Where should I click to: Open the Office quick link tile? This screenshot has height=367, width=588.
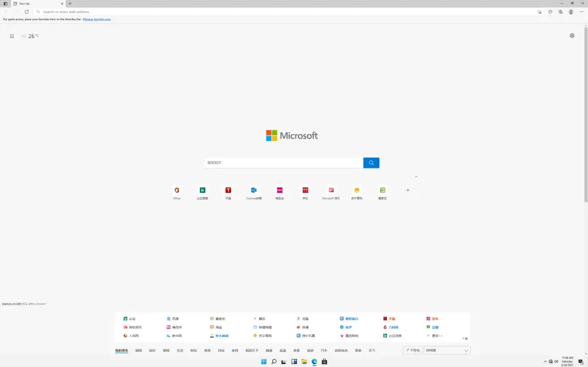[177, 193]
